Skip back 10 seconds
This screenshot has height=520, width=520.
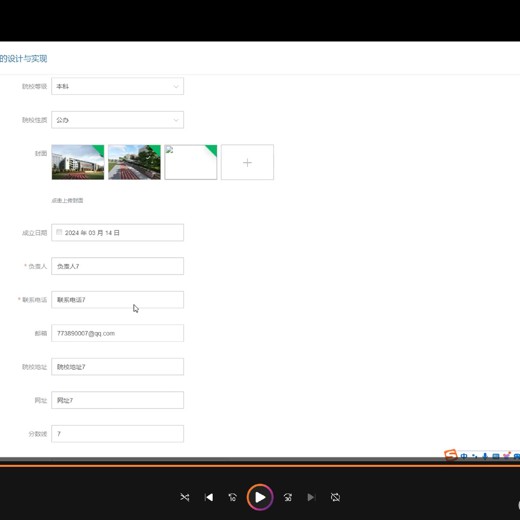point(233,497)
